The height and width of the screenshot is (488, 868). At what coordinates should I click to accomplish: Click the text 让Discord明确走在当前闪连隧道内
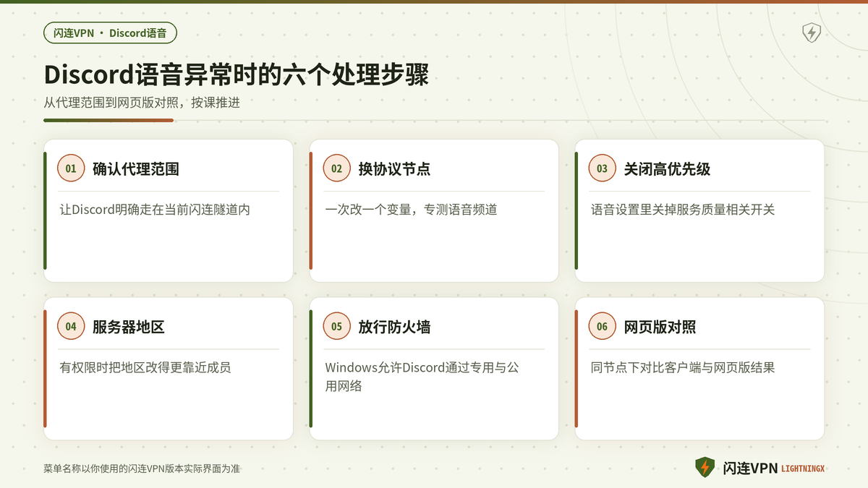pyautogui.click(x=155, y=210)
